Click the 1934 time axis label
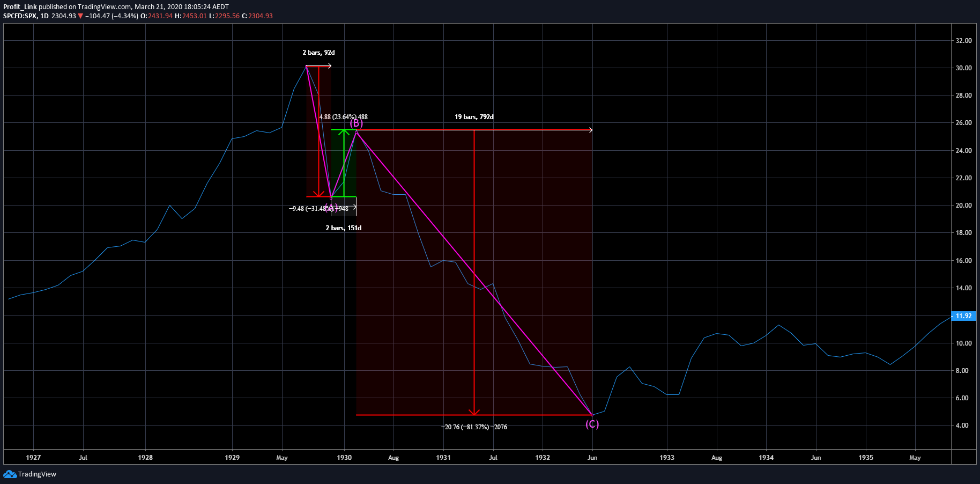The image size is (980, 484). click(x=766, y=458)
